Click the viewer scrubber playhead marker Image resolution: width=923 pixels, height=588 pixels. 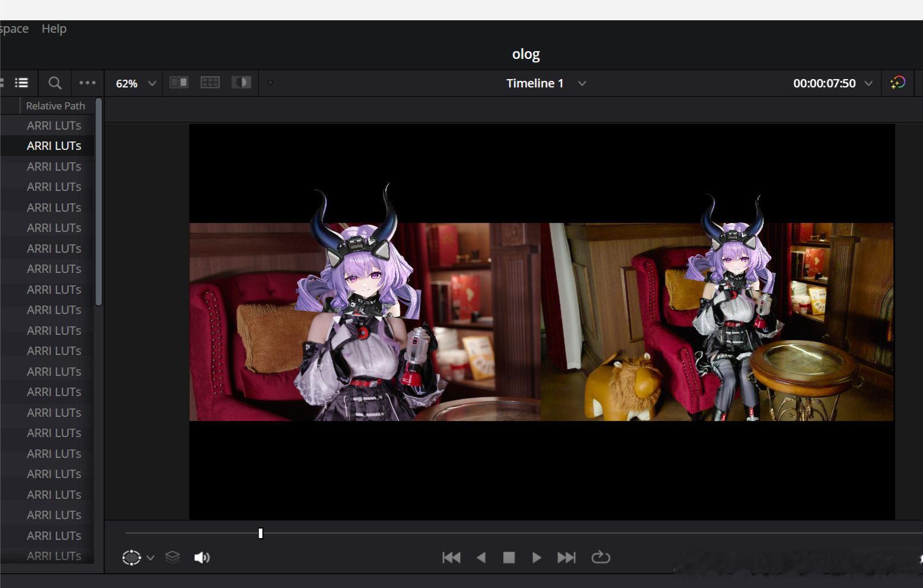click(x=260, y=533)
